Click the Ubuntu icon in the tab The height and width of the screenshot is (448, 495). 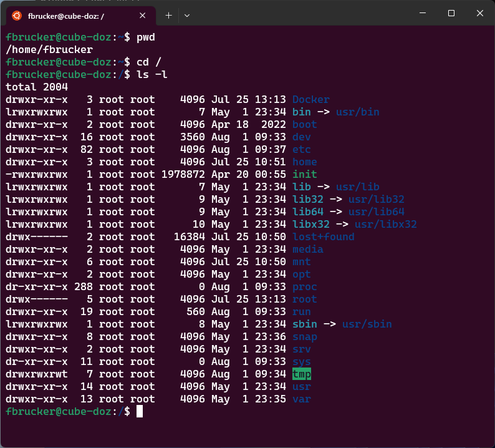[17, 16]
